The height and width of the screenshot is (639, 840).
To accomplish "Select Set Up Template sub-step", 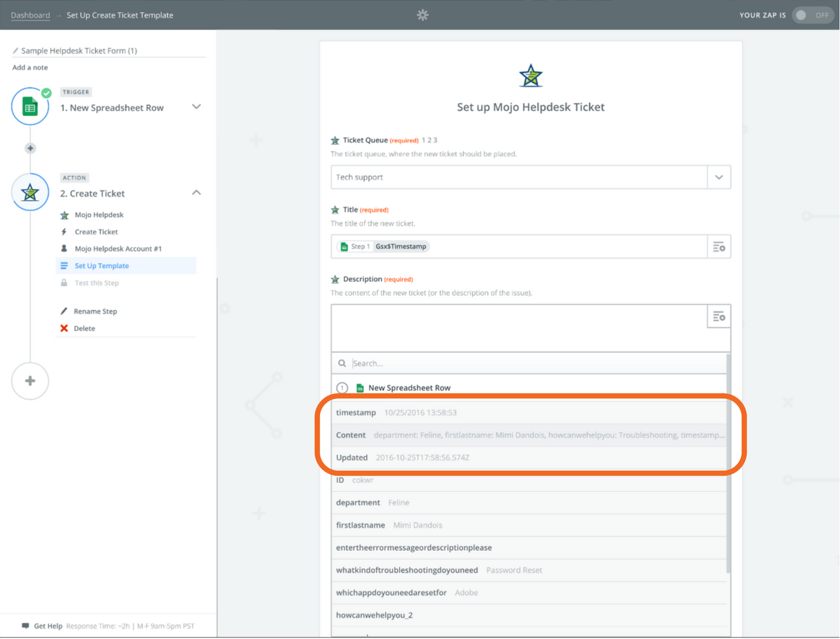I will (x=126, y=266).
